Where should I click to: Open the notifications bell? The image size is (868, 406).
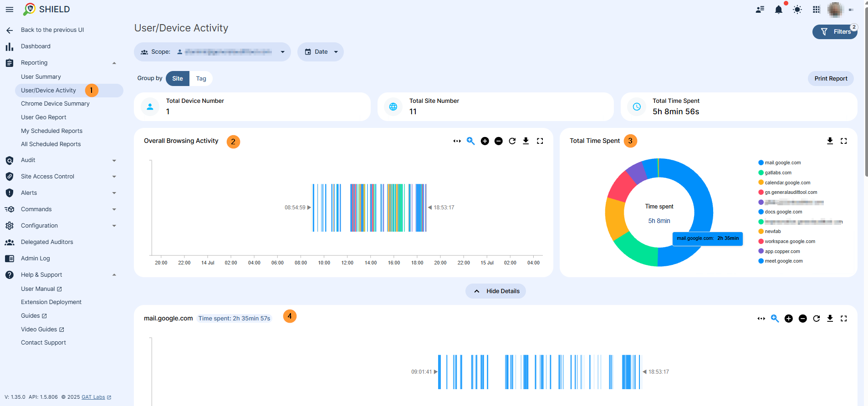click(x=779, y=10)
